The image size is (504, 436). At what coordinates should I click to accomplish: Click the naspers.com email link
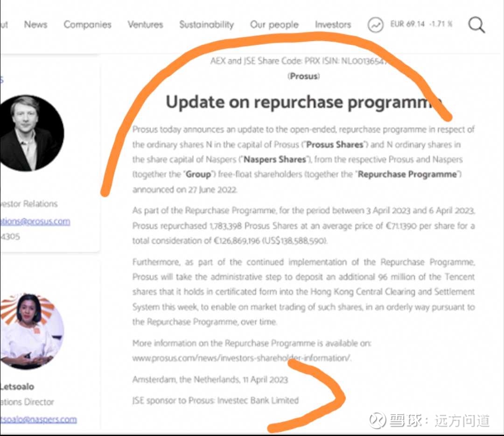coord(38,419)
